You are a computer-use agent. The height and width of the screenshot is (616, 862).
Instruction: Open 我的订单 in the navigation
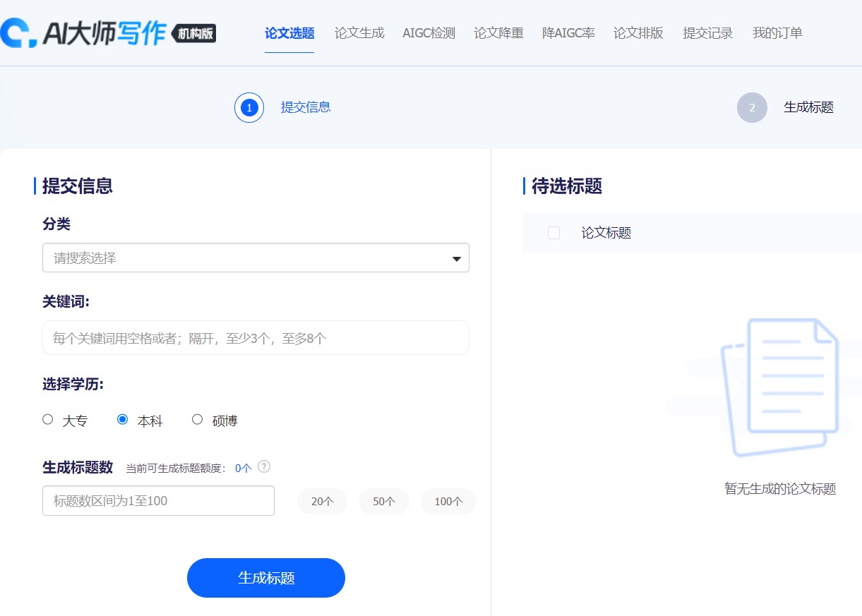tap(777, 33)
